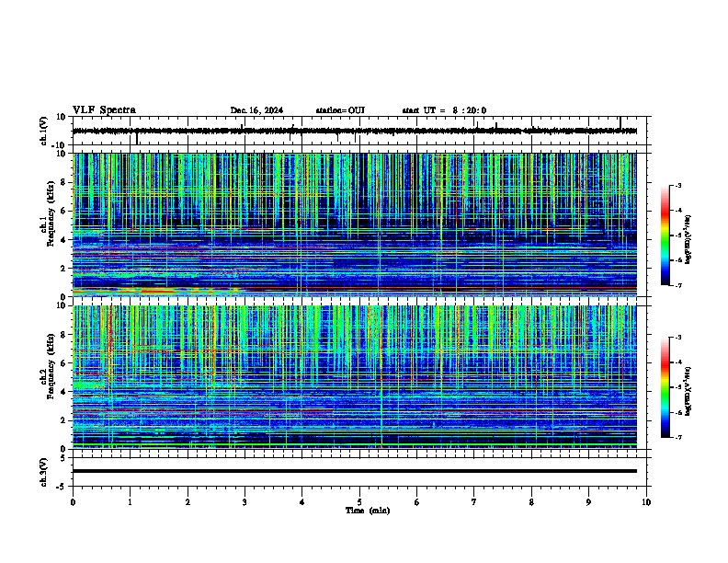The width and height of the screenshot is (728, 563).
Task: Click the date 'Dec. 16, 2024'
Action: (x=256, y=110)
